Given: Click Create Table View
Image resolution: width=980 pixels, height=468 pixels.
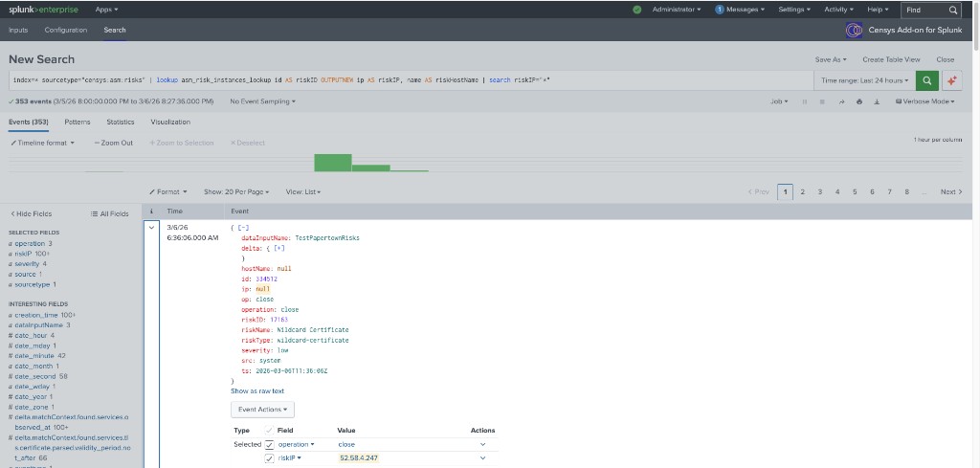Looking at the screenshot, I should (891, 59).
